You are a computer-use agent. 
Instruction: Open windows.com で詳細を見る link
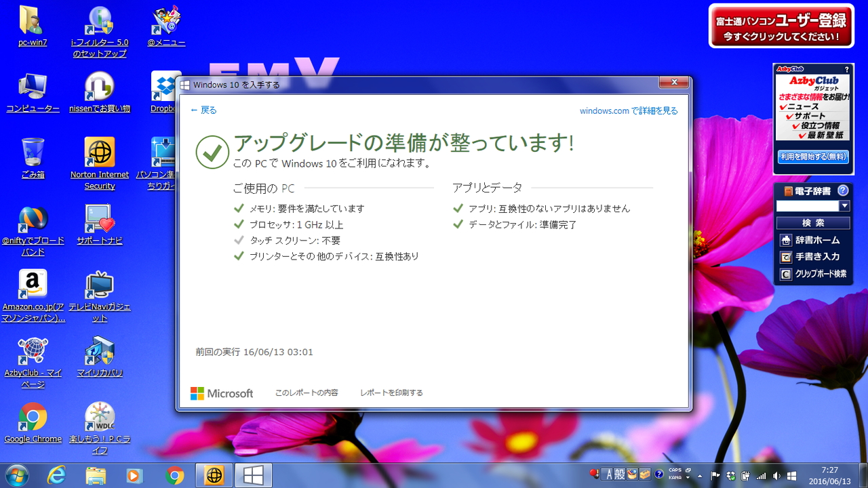pyautogui.click(x=627, y=110)
